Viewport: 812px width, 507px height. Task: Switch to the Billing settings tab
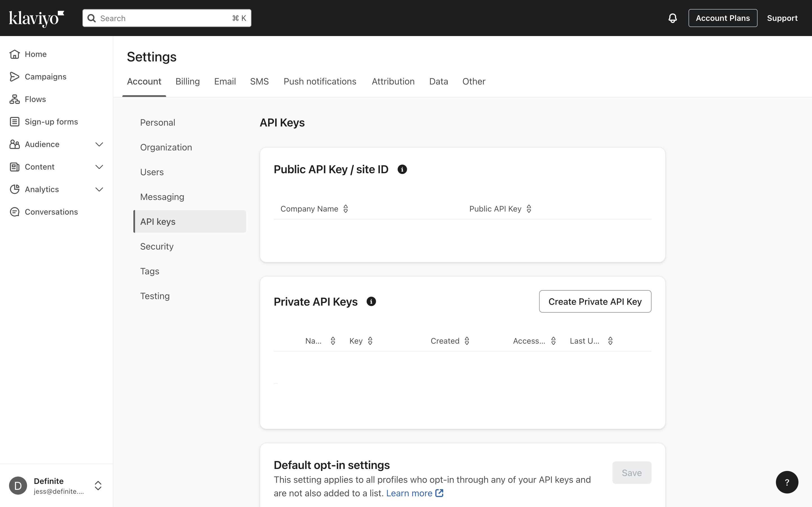(187, 81)
